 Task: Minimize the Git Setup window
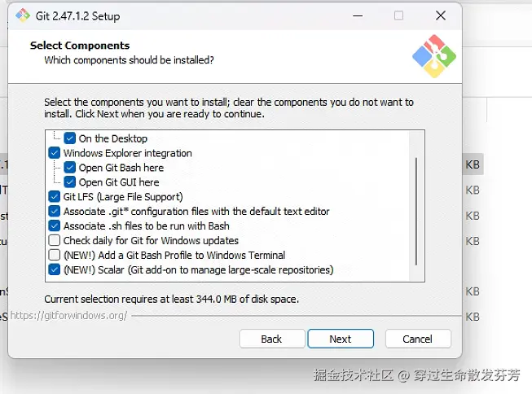[358, 15]
